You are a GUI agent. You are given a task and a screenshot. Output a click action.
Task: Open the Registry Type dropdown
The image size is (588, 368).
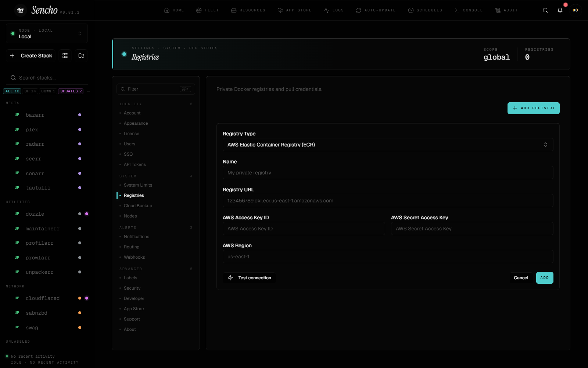coord(388,145)
